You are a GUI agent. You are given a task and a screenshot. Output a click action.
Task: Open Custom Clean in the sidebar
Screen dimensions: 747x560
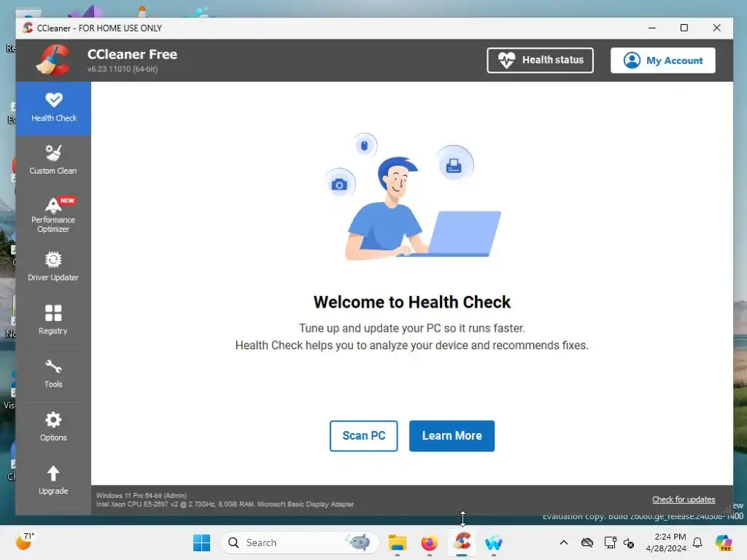coord(53,160)
